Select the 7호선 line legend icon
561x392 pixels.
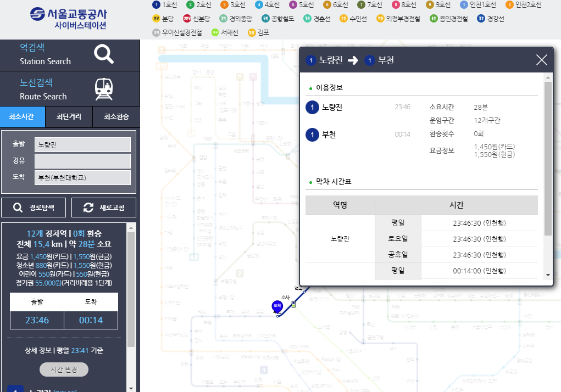[x=362, y=4]
